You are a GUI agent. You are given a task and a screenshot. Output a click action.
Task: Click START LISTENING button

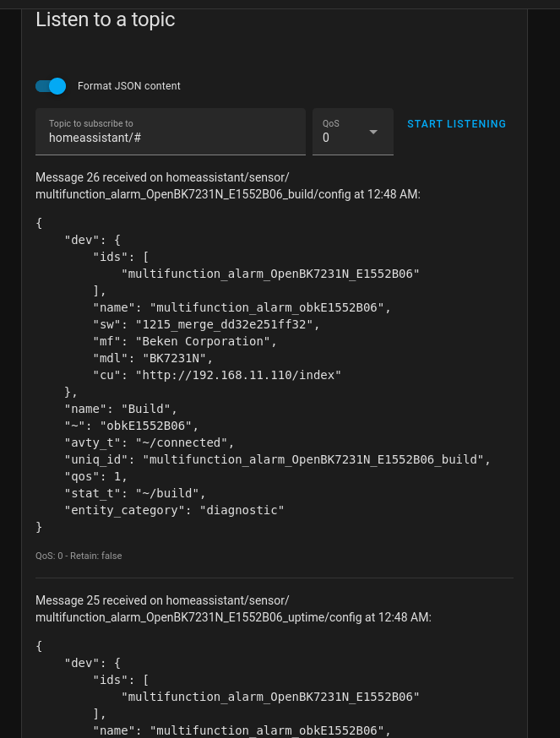coord(456,124)
